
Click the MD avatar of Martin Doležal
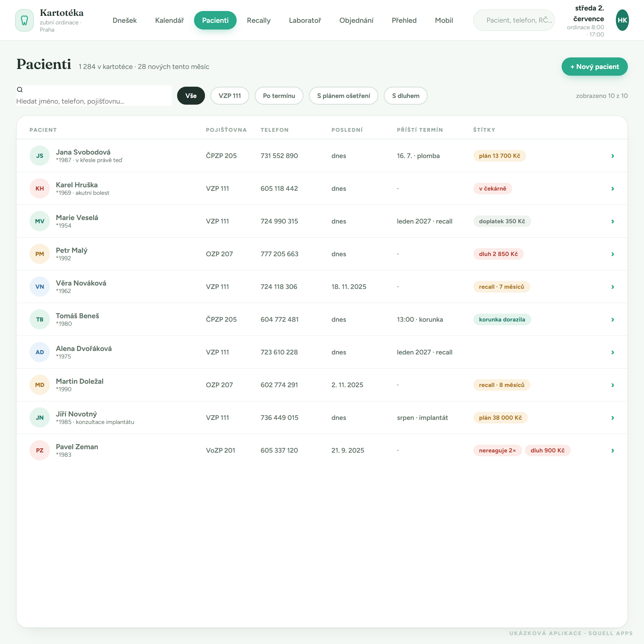pos(40,385)
